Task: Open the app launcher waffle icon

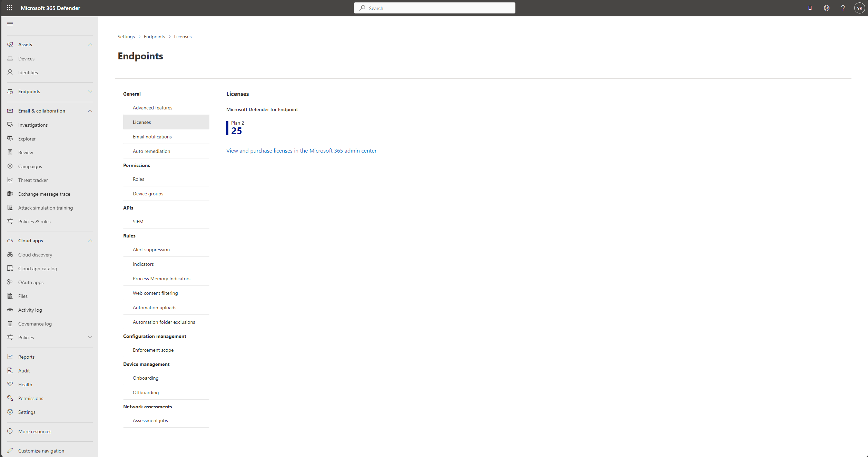Action: (9, 8)
